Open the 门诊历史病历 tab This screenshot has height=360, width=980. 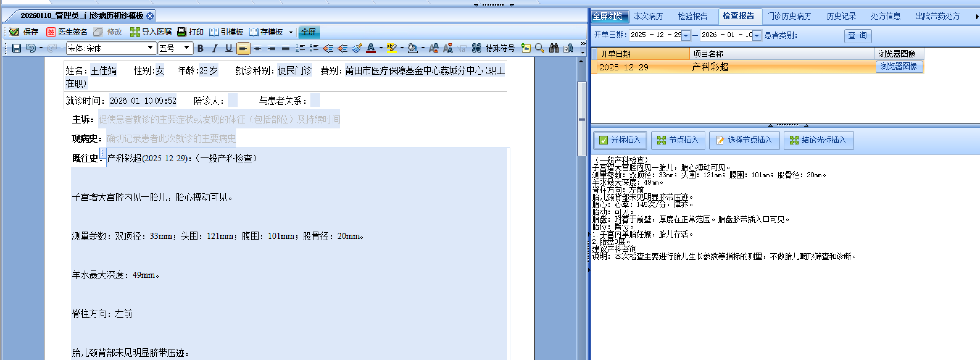(789, 16)
